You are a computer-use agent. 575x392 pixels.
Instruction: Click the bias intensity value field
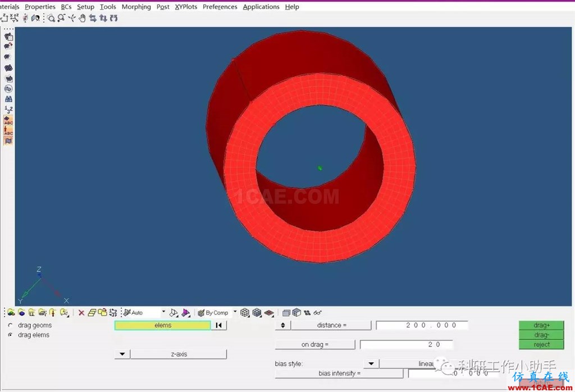(453, 373)
